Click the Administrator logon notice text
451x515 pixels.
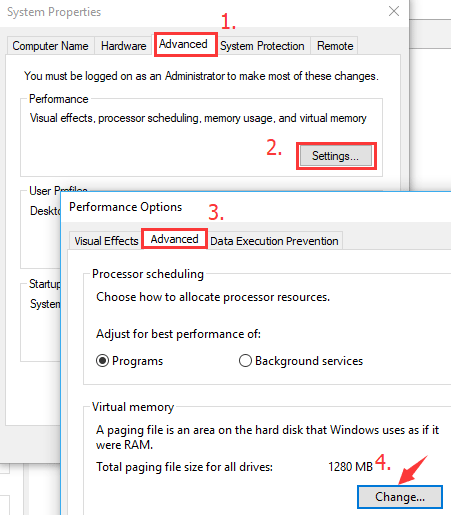point(201,76)
